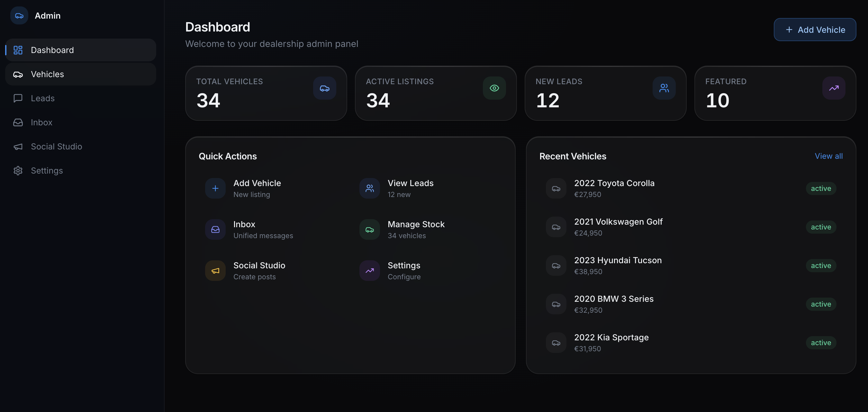Click the Leads chat bubble icon

coord(18,98)
